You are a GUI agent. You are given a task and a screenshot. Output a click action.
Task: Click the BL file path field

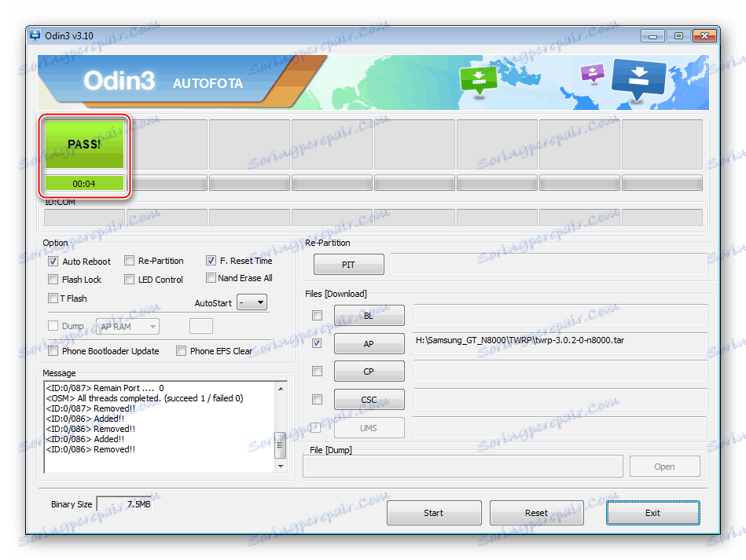[560, 315]
